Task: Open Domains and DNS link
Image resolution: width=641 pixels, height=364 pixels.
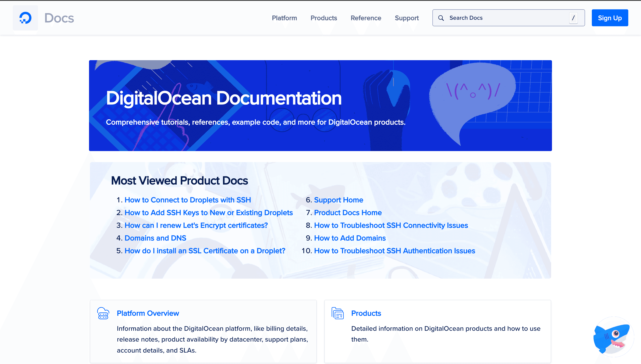Action: (x=155, y=238)
